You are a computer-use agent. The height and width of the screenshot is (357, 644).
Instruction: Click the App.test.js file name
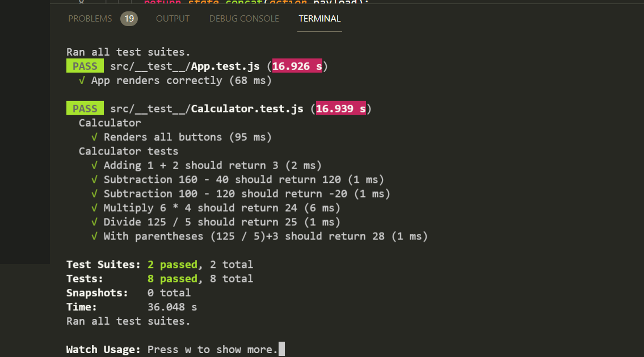pyautogui.click(x=225, y=66)
